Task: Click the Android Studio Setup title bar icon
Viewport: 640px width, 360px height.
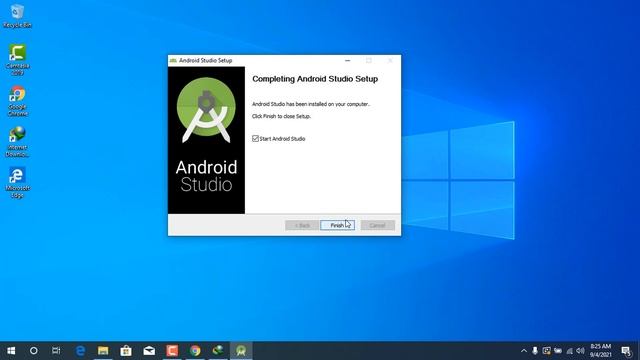Action: pos(173,60)
